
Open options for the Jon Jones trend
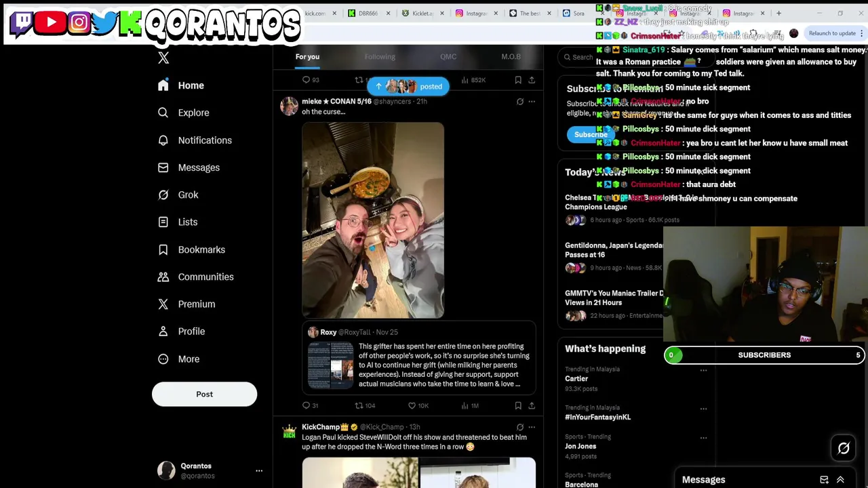[703, 438]
